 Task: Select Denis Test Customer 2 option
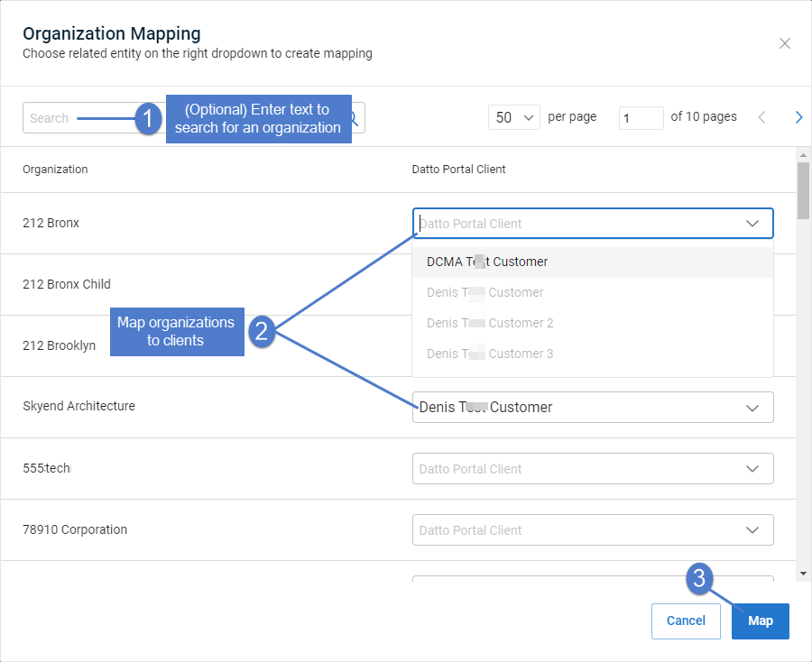593,323
